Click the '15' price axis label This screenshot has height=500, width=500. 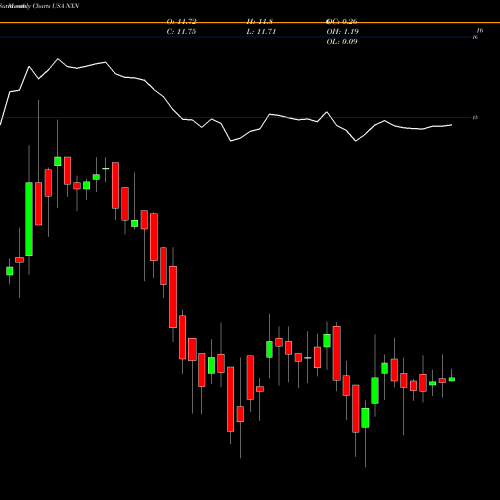[475, 118]
